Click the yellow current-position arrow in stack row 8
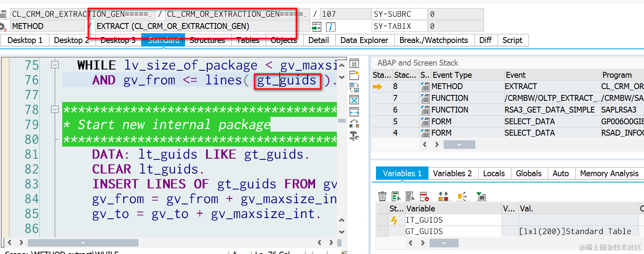Viewport: 644px width, 254px height. pyautogui.click(x=378, y=87)
